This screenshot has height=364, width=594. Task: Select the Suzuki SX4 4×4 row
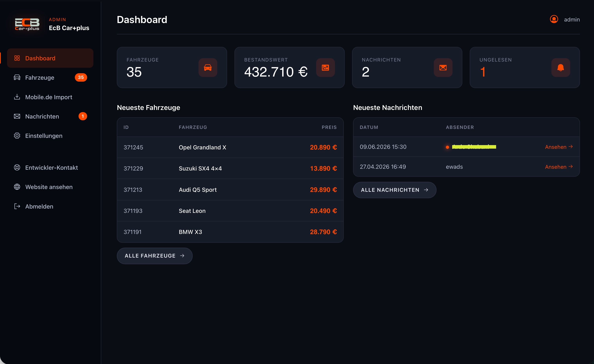(230, 168)
